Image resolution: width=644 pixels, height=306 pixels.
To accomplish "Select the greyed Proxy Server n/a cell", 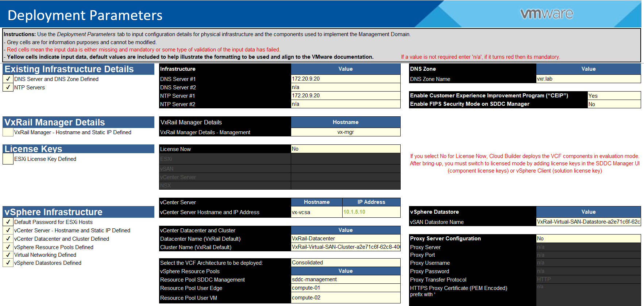I will (589, 247).
